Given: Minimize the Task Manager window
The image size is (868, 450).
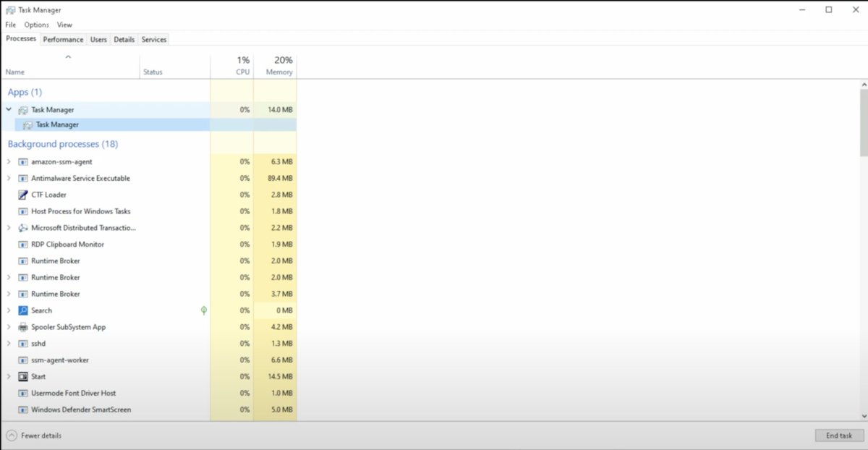Looking at the screenshot, I should pos(804,10).
